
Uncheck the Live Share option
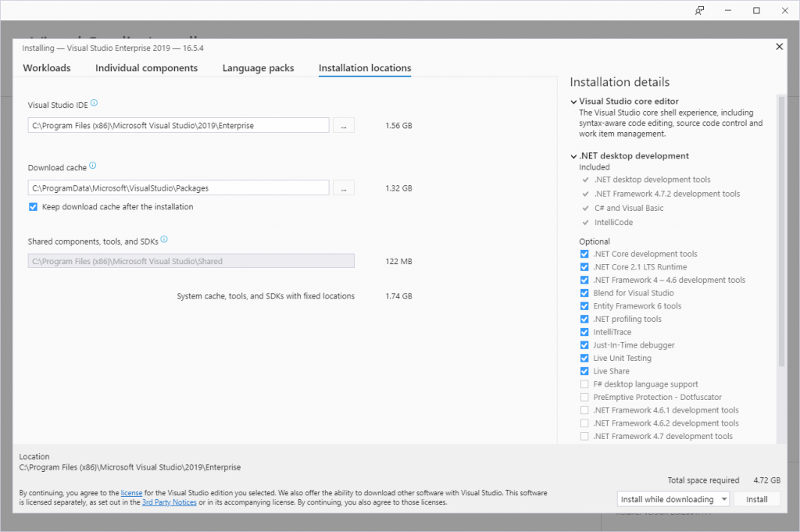click(584, 371)
